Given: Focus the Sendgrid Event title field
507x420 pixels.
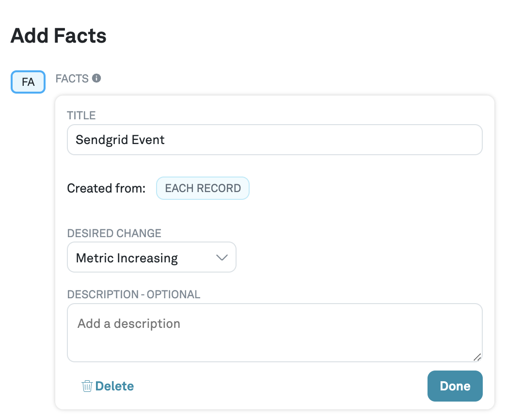Looking at the screenshot, I should [274, 140].
